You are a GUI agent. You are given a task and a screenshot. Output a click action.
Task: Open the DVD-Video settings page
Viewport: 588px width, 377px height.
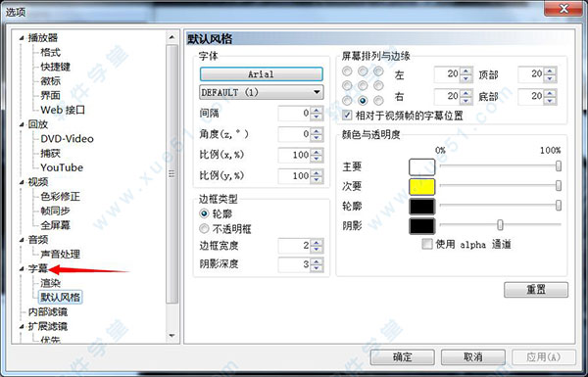click(x=67, y=139)
